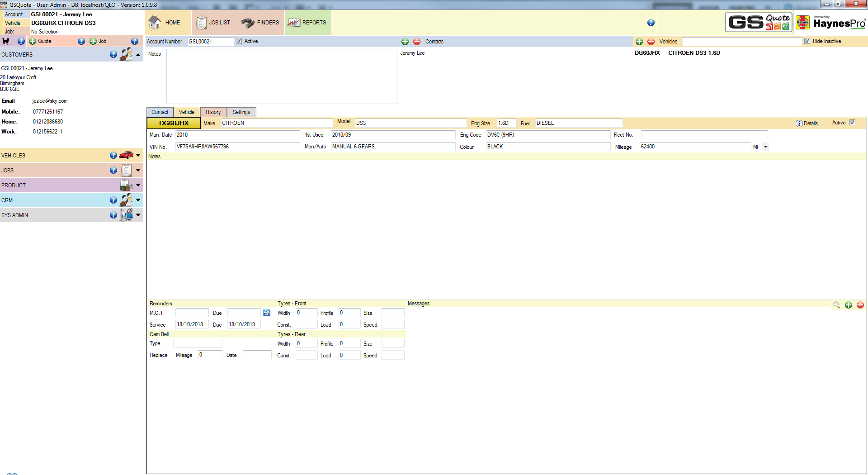
Task: Click the jezlee@sky.com email address
Action: tap(50, 101)
